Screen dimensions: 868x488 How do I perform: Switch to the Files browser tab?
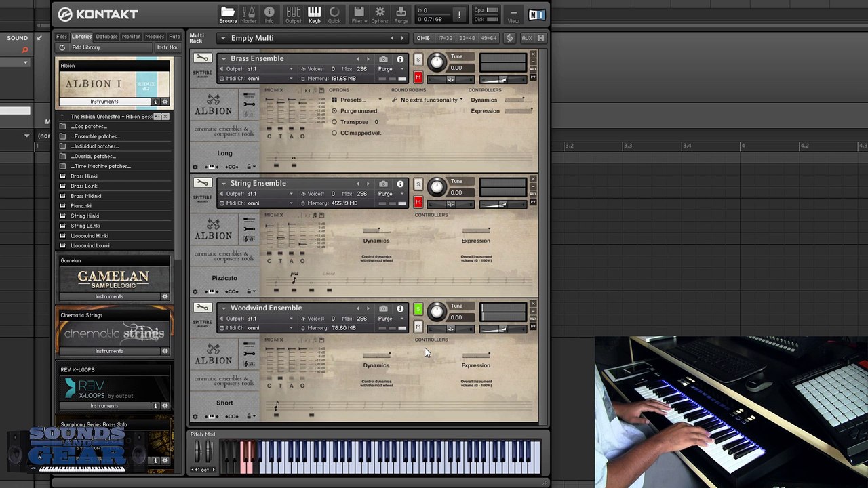point(62,37)
